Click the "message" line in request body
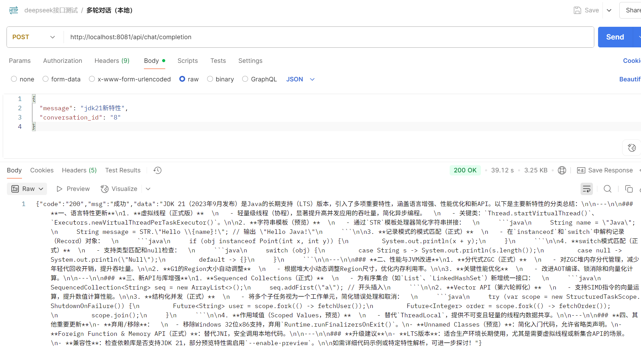The height and width of the screenshot is (364, 641). point(83,108)
